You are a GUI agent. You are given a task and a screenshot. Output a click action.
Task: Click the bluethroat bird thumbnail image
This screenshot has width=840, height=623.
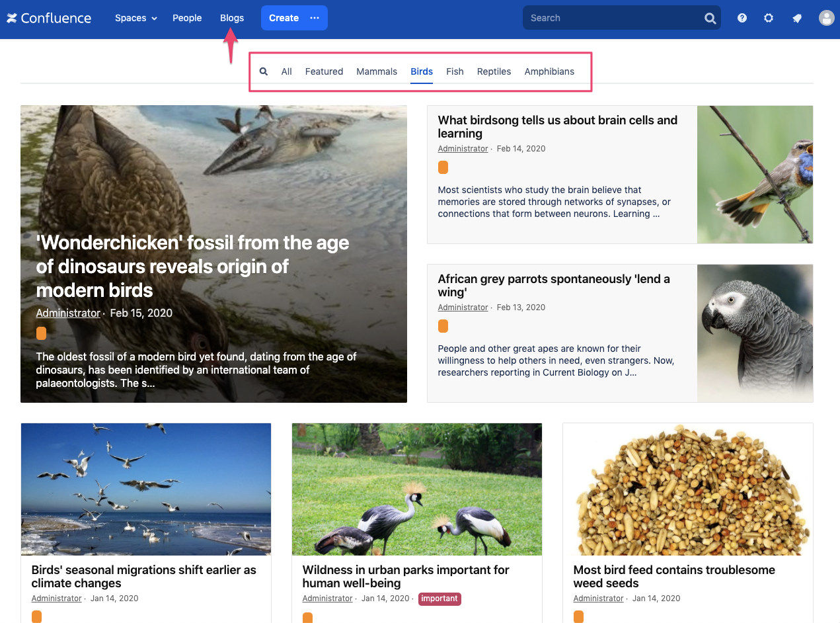(755, 175)
